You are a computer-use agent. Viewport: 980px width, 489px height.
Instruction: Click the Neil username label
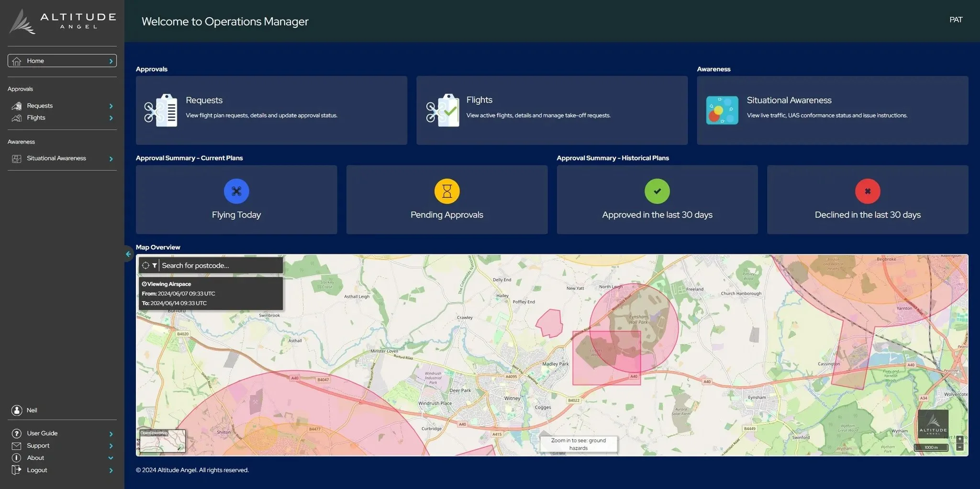coord(32,410)
